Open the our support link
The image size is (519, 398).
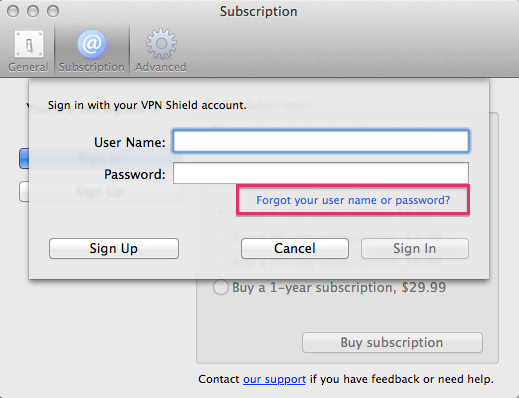tap(274, 379)
